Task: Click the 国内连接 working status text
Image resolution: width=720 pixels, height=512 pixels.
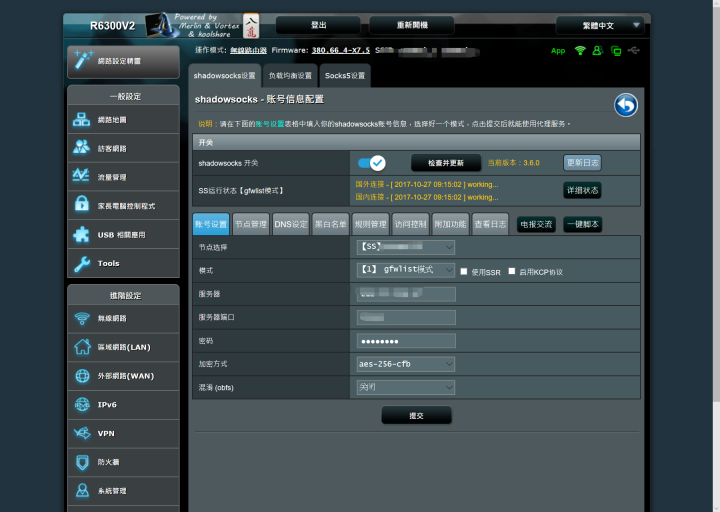Action: (x=427, y=197)
